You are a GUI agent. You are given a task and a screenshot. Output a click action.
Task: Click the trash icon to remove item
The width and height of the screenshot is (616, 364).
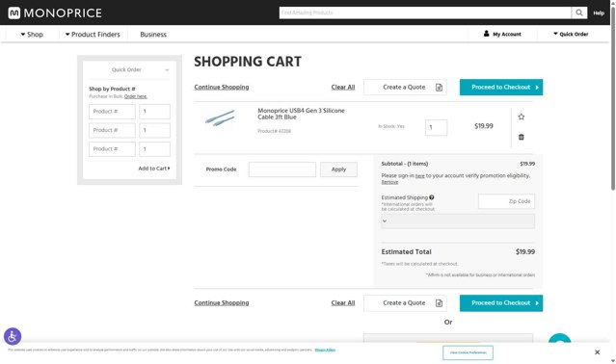tap(522, 137)
